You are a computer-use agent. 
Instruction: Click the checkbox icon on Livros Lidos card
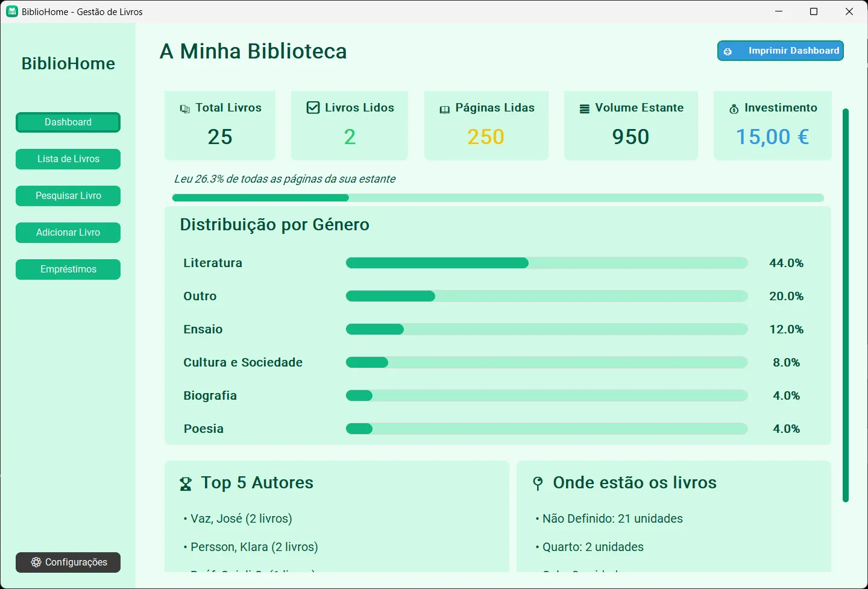click(x=313, y=107)
